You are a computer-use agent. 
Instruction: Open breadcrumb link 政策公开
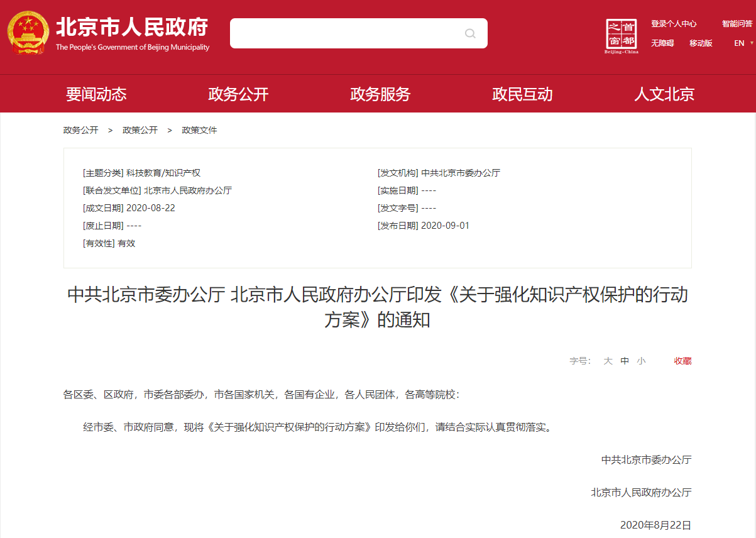[140, 130]
